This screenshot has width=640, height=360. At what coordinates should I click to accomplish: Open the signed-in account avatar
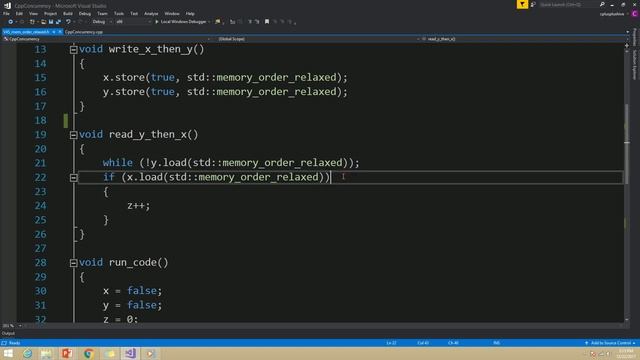(x=635, y=14)
